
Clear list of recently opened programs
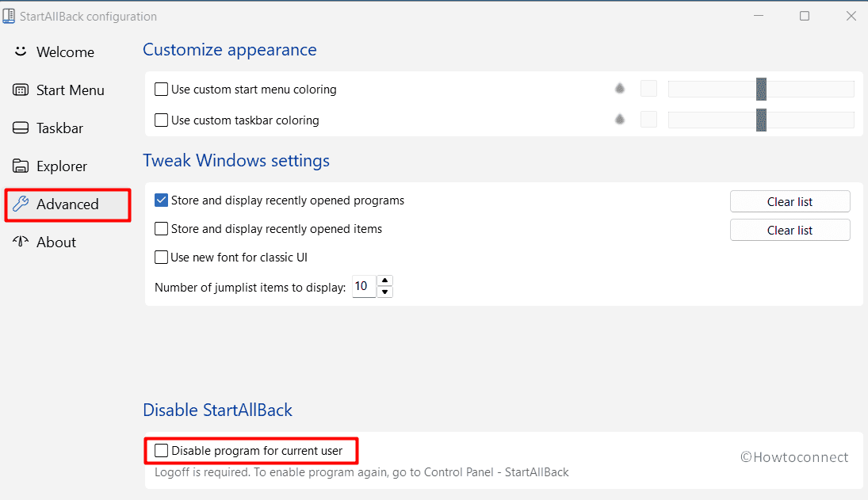790,201
